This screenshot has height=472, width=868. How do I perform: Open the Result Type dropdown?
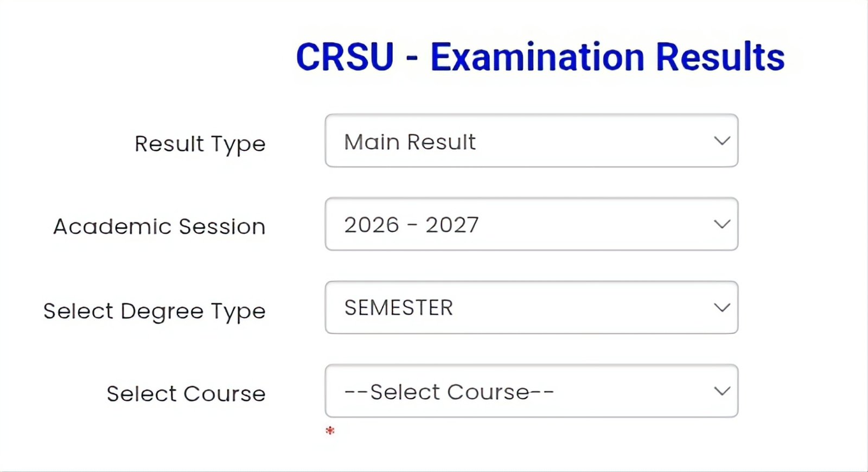tap(531, 141)
